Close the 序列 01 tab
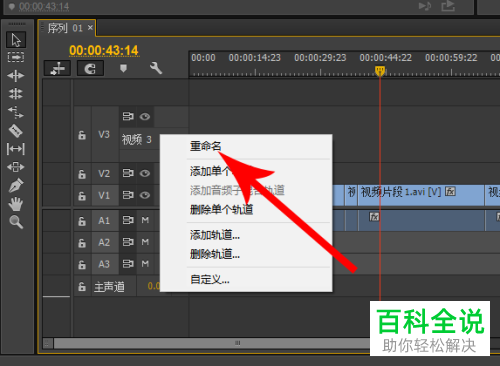 coord(90,28)
